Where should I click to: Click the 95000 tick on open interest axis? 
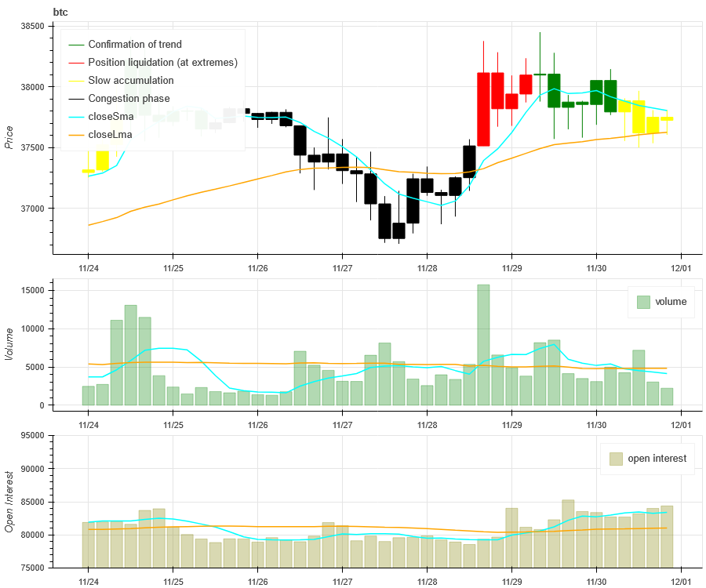[33, 435]
